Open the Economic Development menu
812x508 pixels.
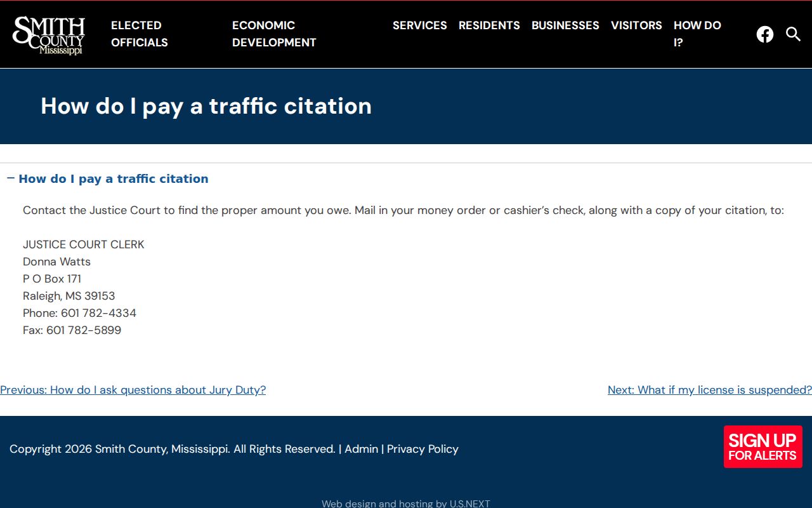[x=274, y=34]
